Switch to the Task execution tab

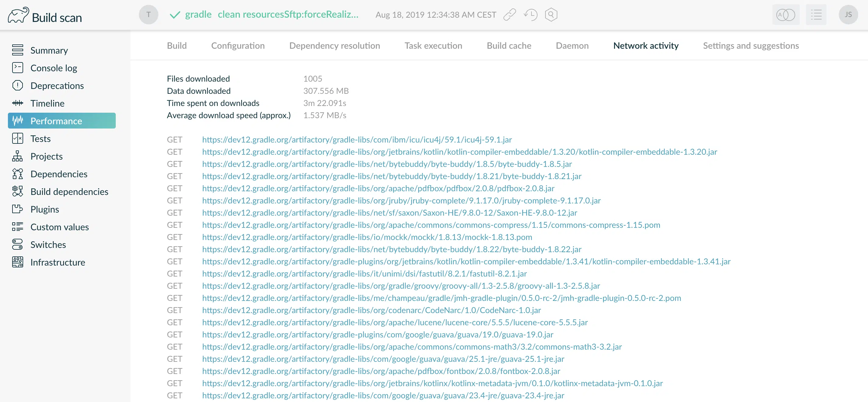point(433,45)
